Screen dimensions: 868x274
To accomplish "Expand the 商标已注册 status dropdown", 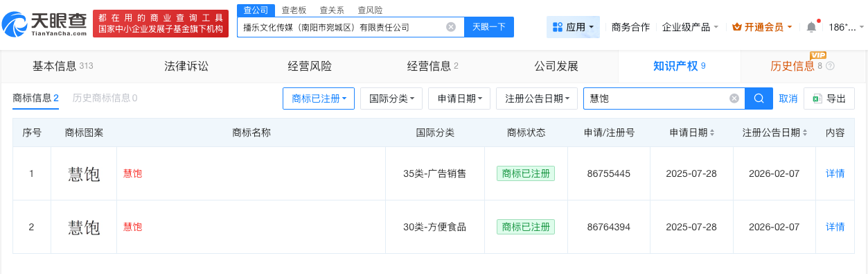I will 319,99.
